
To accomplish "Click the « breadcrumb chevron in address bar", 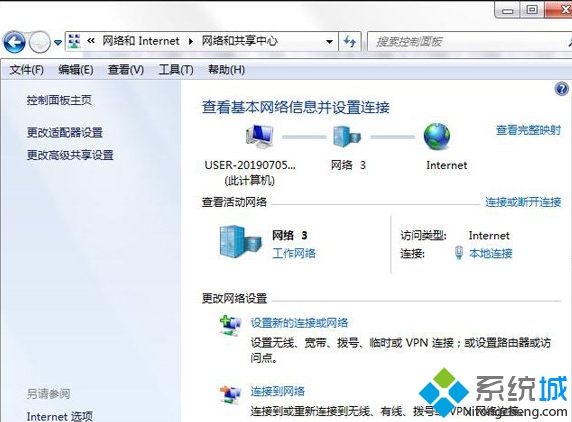I will point(91,41).
